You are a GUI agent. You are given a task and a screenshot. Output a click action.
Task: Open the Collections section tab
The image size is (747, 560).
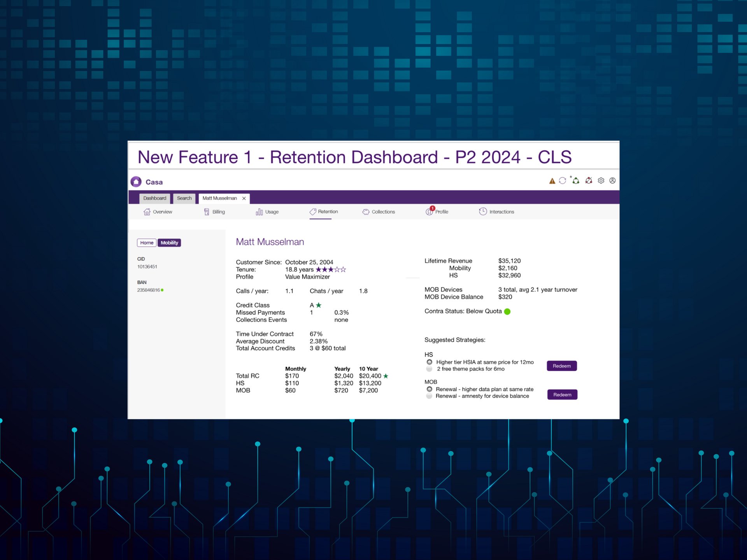pyautogui.click(x=379, y=212)
